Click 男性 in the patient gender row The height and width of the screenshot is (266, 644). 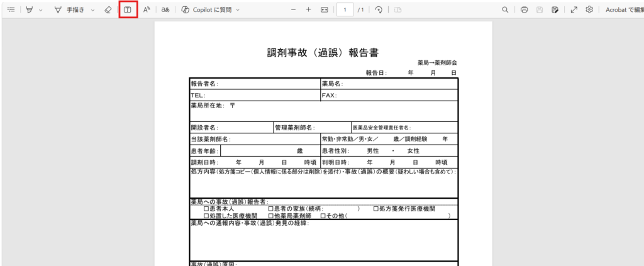[x=373, y=151]
